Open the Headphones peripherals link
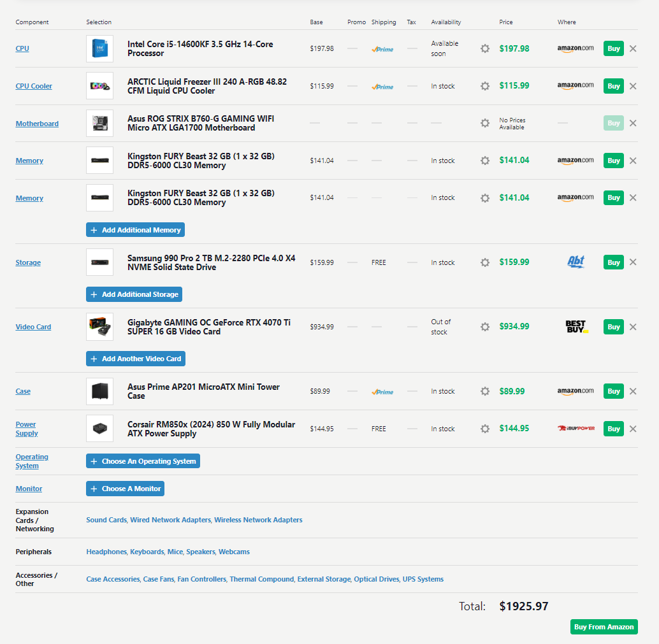 pos(106,552)
